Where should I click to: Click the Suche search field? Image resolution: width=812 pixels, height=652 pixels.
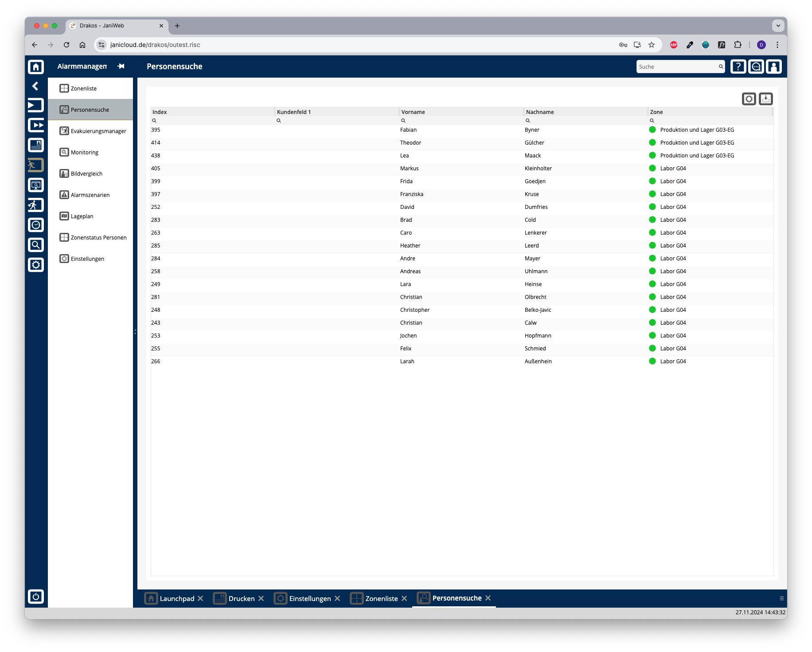coord(680,67)
